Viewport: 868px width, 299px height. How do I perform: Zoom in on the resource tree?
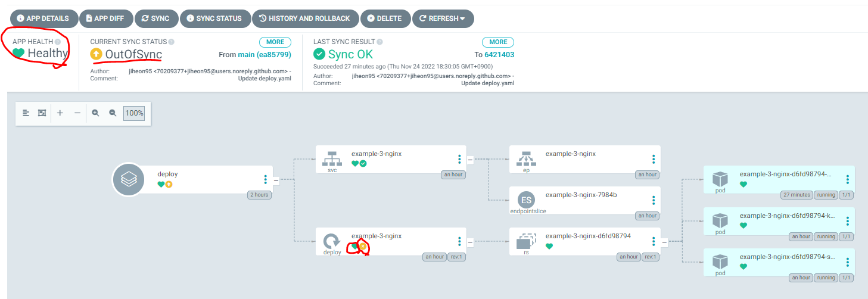[95, 113]
